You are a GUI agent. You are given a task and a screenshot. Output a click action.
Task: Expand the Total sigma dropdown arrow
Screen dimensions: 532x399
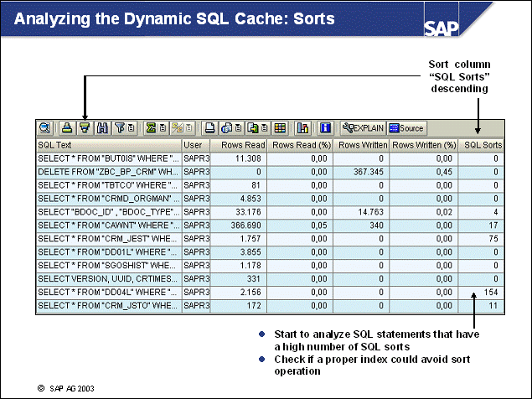tap(161, 128)
